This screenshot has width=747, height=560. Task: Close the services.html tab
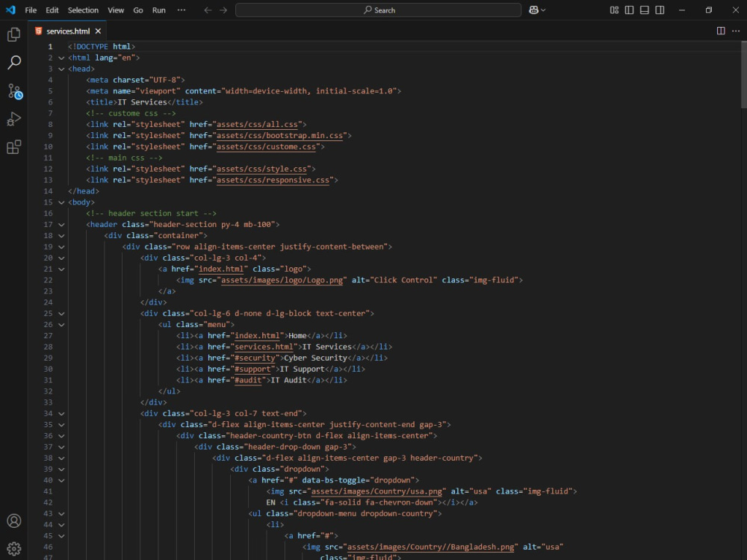pos(98,31)
